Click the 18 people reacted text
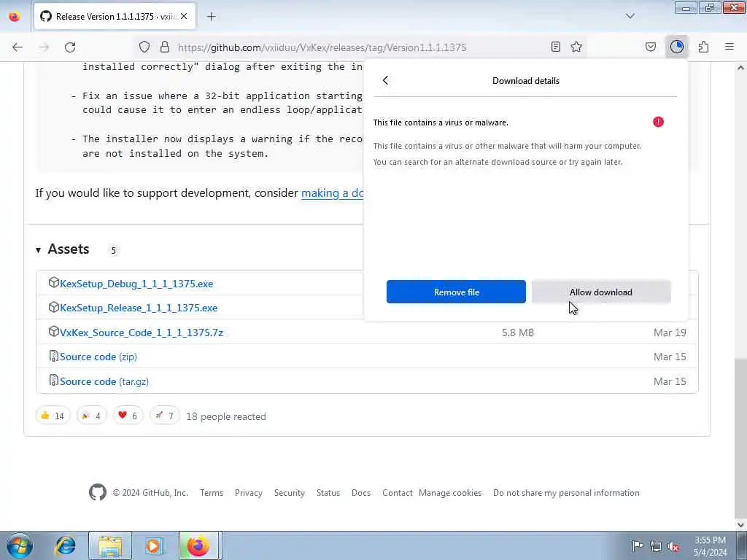Image resolution: width=747 pixels, height=560 pixels. tap(226, 416)
